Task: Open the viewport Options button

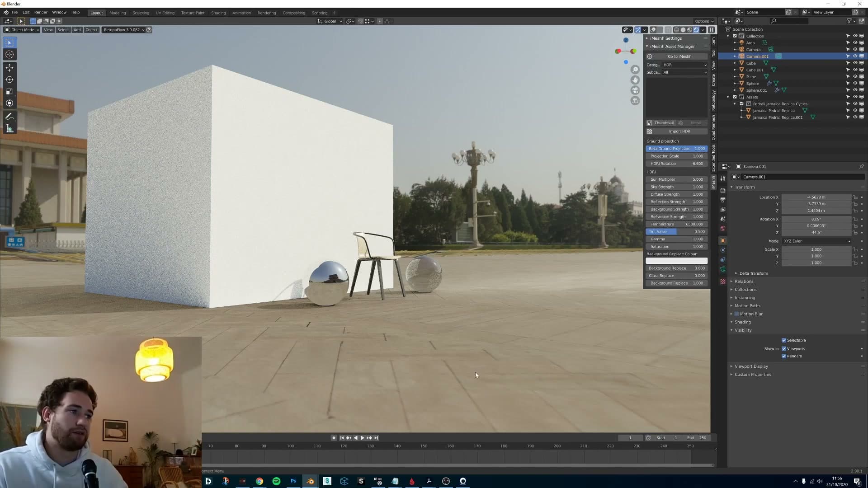Action: point(704,21)
